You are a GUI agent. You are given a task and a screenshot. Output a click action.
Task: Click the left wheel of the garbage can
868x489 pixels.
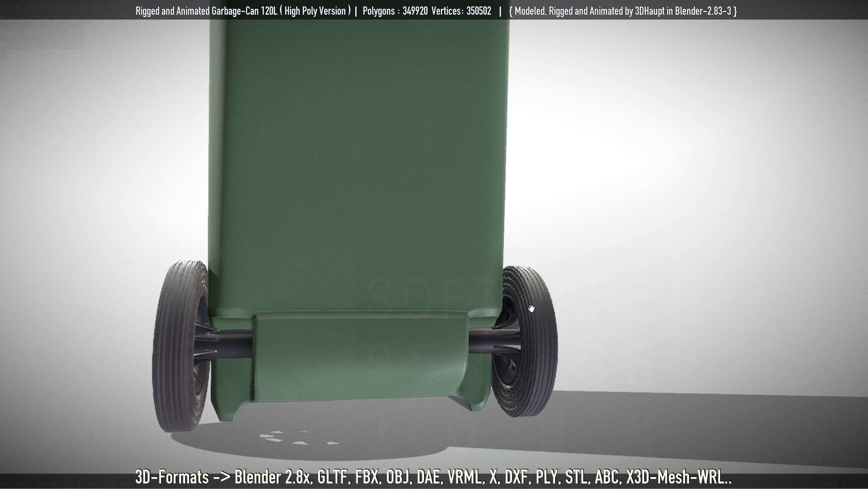coord(181,346)
